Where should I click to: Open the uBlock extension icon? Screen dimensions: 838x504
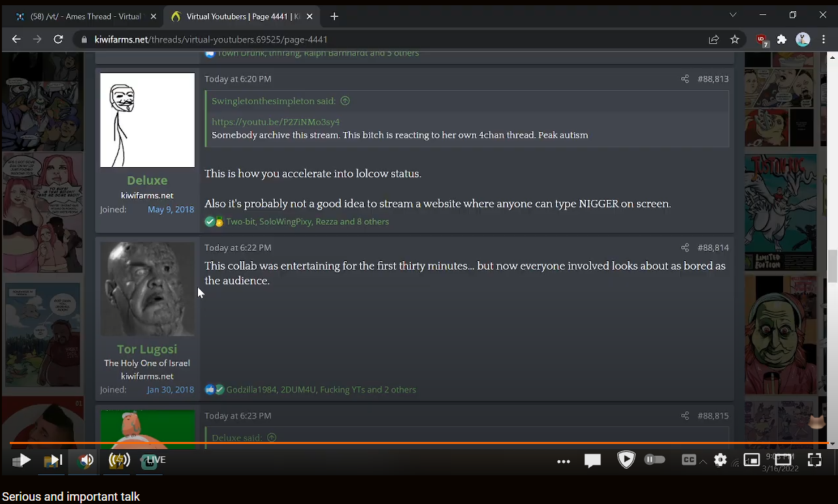point(762,40)
